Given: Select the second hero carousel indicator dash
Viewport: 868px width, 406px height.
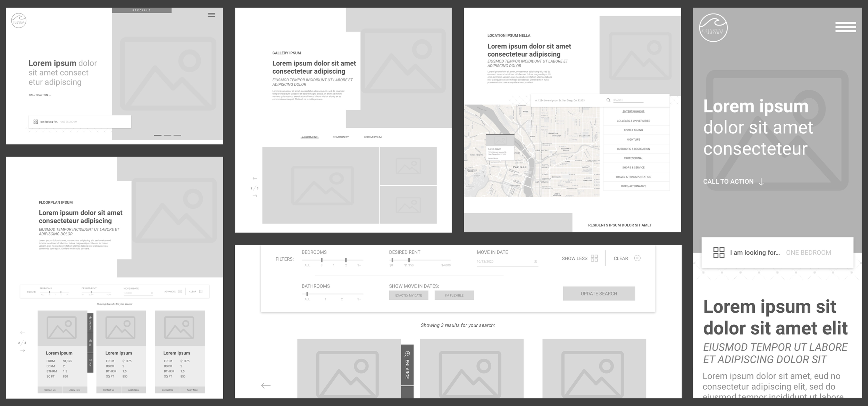Looking at the screenshot, I should click(x=167, y=135).
